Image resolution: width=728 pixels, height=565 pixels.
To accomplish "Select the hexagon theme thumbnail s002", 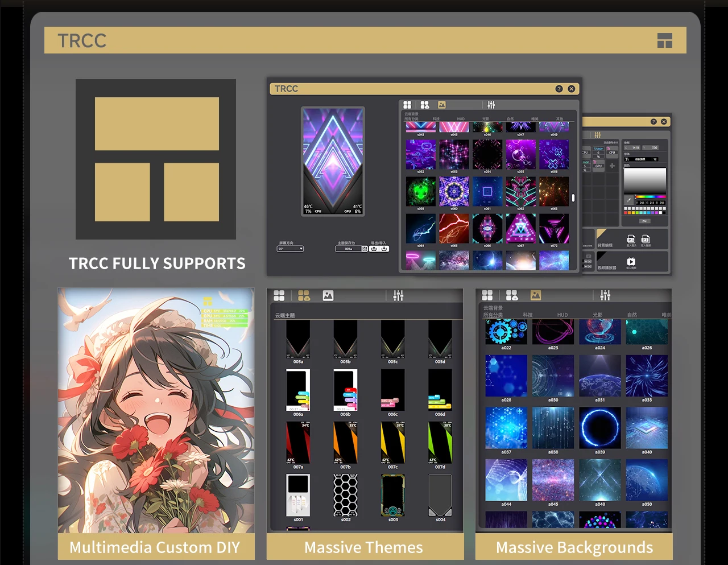I will [345, 495].
